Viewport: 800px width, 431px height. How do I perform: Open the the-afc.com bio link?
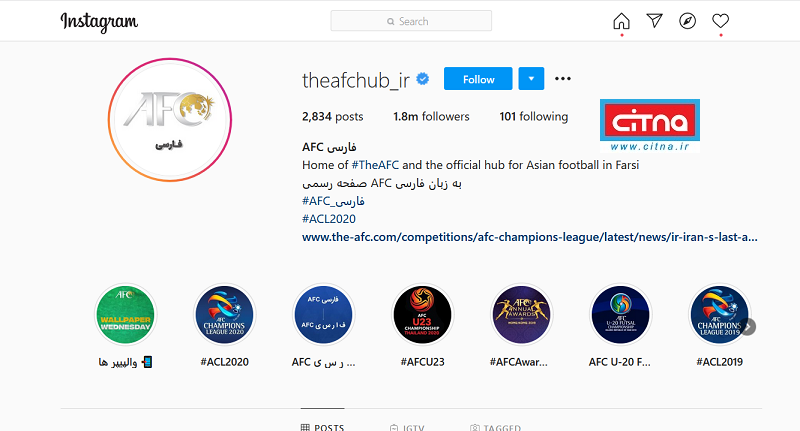point(530,237)
